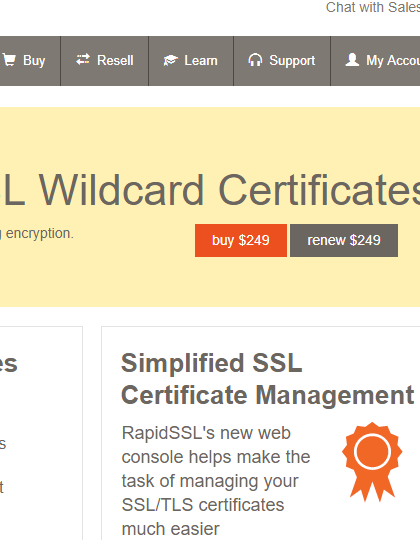
Task: Click the Simplified SSL Certificate Management heading
Action: [x=267, y=379]
